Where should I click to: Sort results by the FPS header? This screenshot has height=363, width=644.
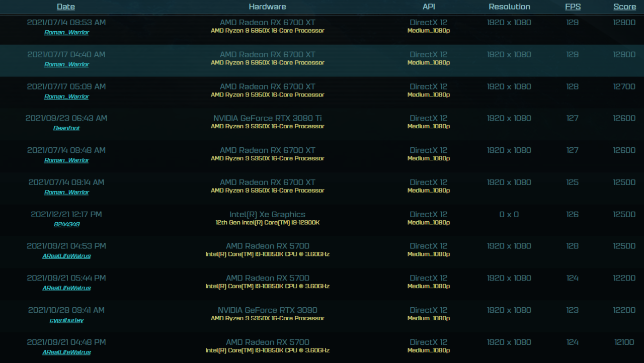[x=573, y=7]
